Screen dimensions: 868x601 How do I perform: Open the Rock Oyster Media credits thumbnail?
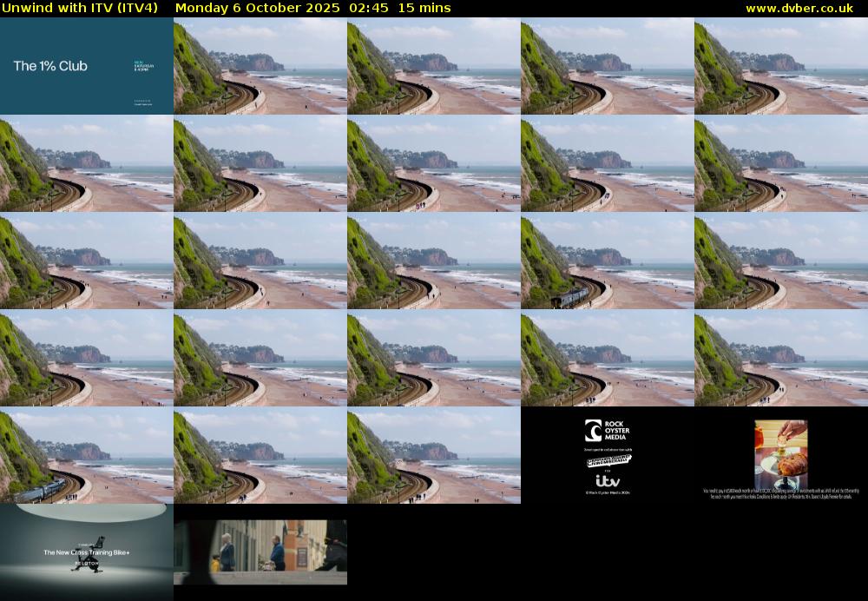pyautogui.click(x=607, y=455)
